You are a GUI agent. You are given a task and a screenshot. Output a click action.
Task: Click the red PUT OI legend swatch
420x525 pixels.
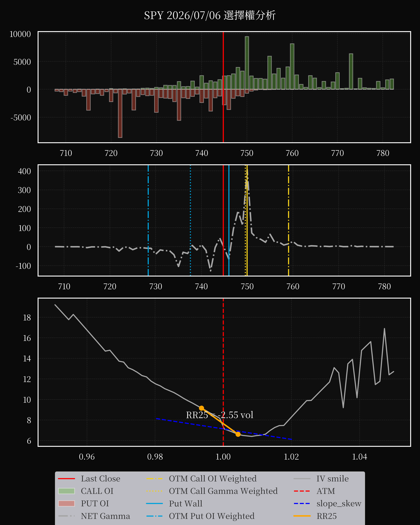tap(66, 504)
